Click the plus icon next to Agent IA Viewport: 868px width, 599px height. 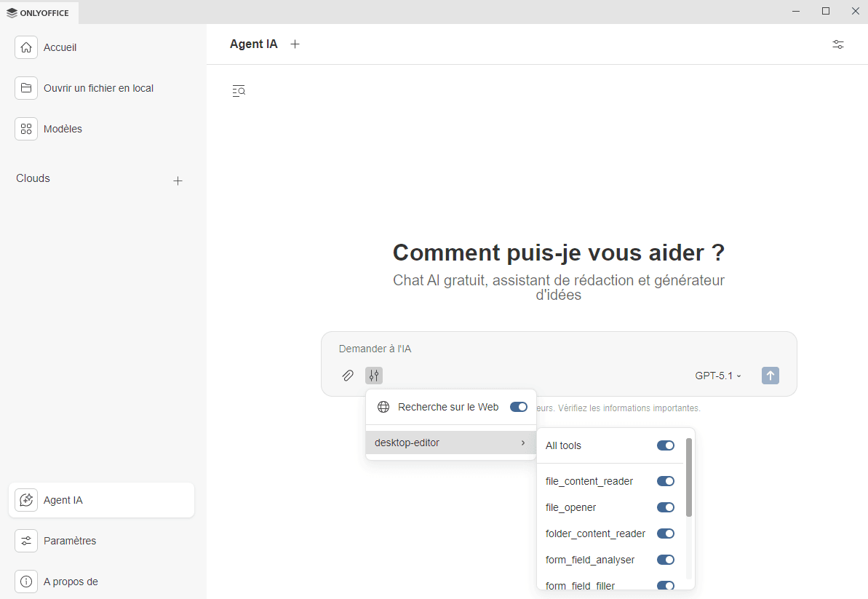tap(295, 44)
